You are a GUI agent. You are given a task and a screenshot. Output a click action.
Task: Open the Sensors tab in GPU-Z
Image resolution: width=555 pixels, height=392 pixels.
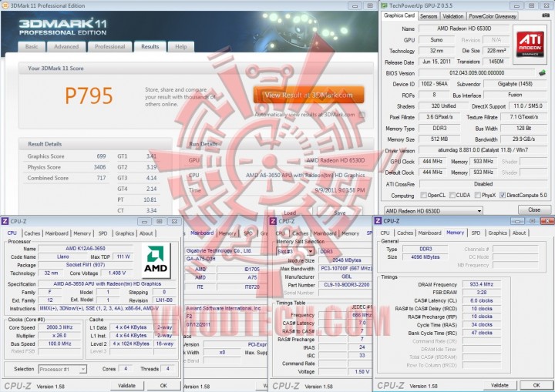pyautogui.click(x=429, y=16)
